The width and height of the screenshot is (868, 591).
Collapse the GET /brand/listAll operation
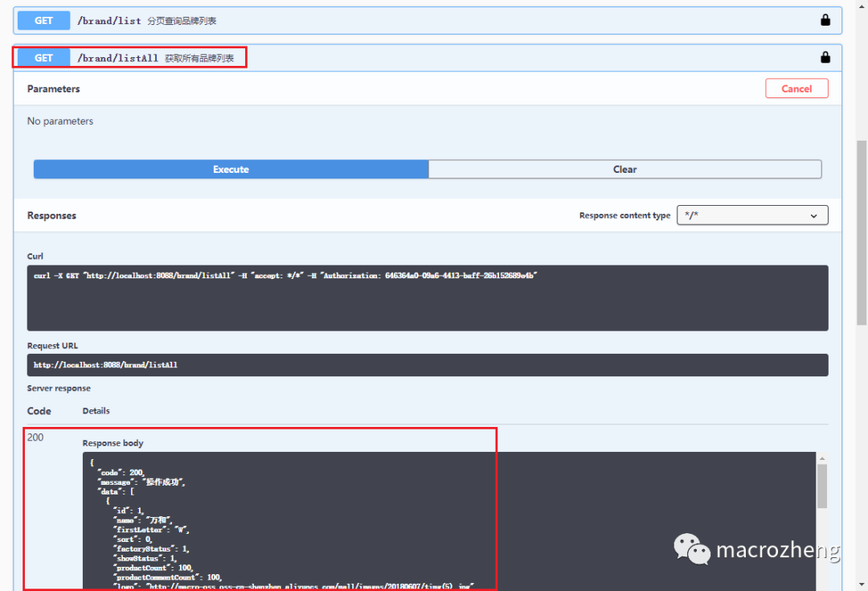pyautogui.click(x=482, y=57)
